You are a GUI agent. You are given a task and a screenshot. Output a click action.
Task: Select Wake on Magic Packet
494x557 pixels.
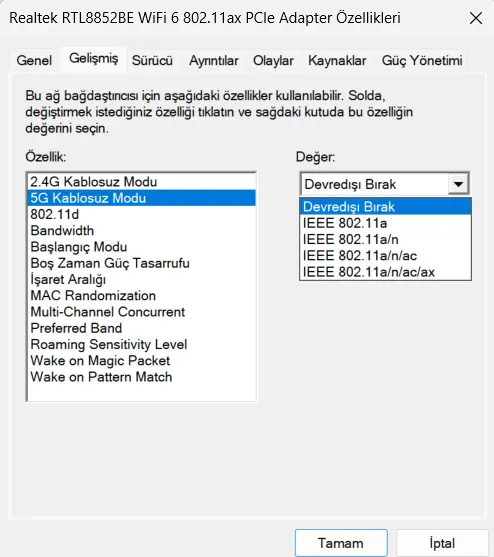(x=142, y=361)
